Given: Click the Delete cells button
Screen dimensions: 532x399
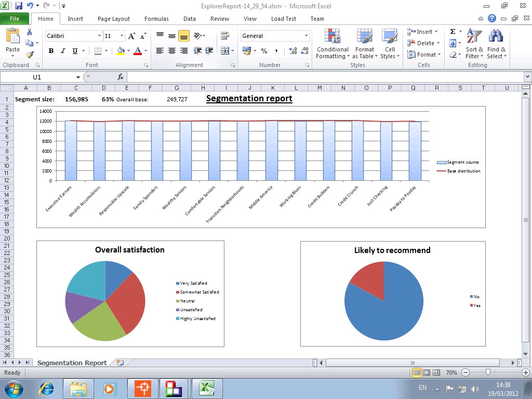Looking at the screenshot, I should [423, 43].
